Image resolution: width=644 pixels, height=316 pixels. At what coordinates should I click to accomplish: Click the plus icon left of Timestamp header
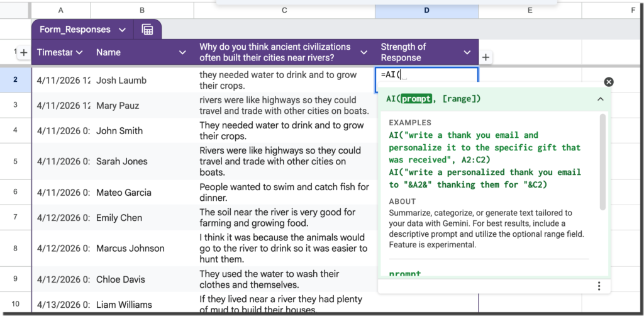[23, 53]
